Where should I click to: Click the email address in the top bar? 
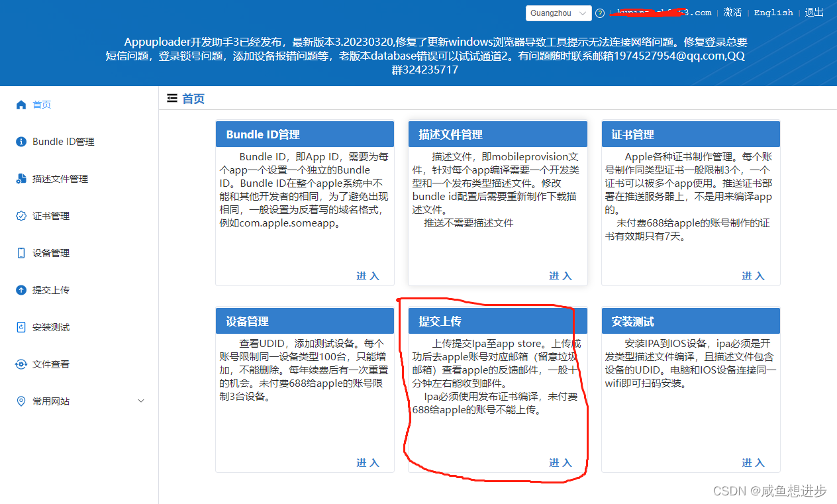pos(662,13)
